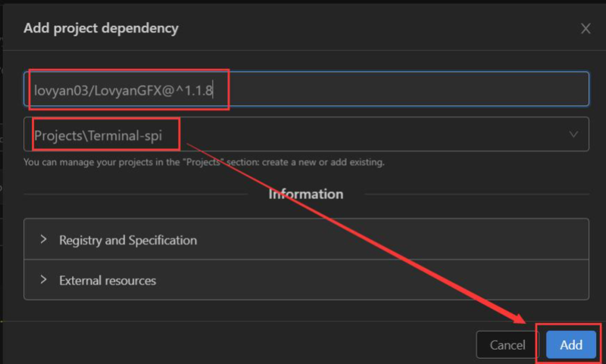606x364 pixels.
Task: Click the Registry and Specification label text
Action: (x=128, y=240)
